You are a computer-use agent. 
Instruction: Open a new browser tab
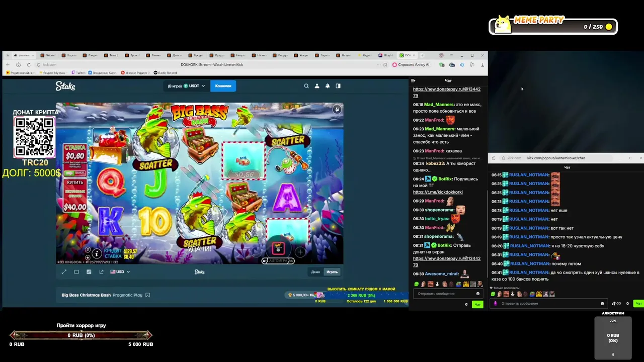(x=422, y=55)
